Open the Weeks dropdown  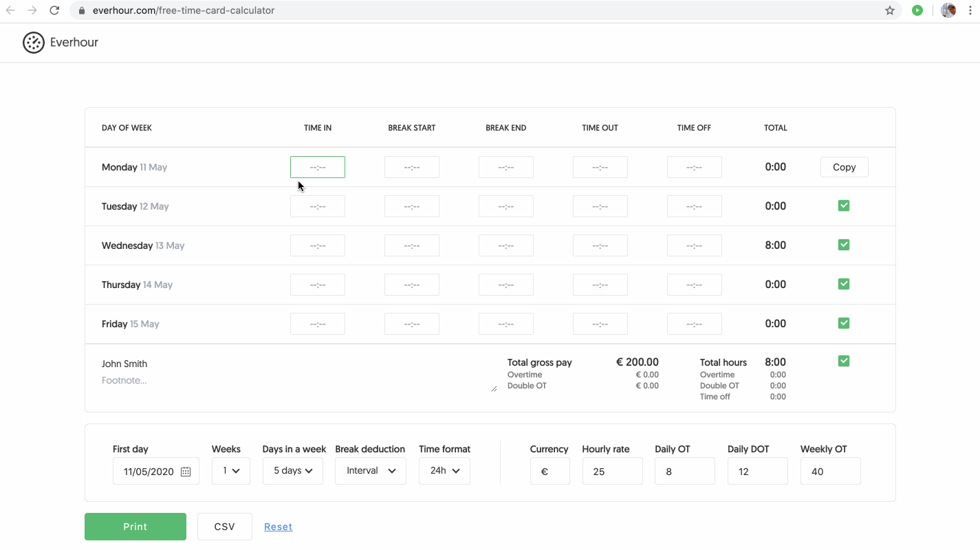(231, 471)
